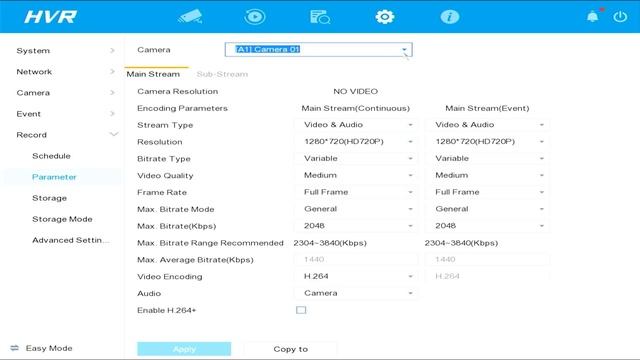Click Event Max. Average Bitrate field
This screenshot has height=360, width=640.
click(487, 259)
